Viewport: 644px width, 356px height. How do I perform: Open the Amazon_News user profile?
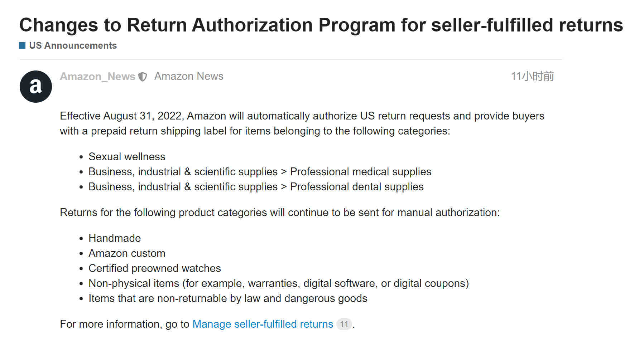point(97,76)
